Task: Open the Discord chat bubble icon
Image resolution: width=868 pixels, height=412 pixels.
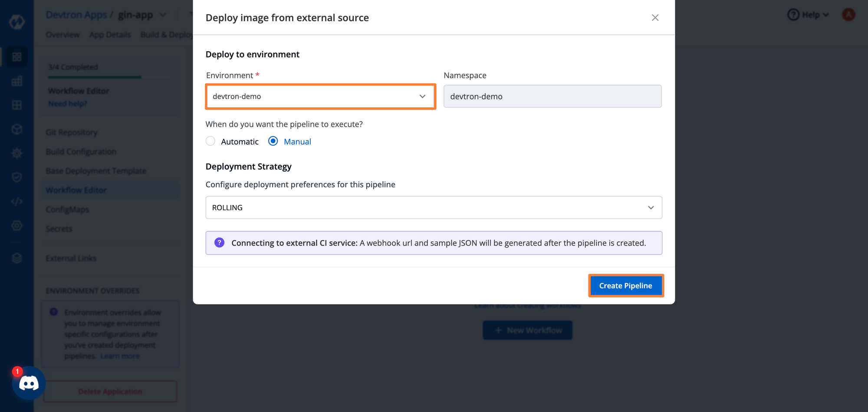Action: pos(29,383)
